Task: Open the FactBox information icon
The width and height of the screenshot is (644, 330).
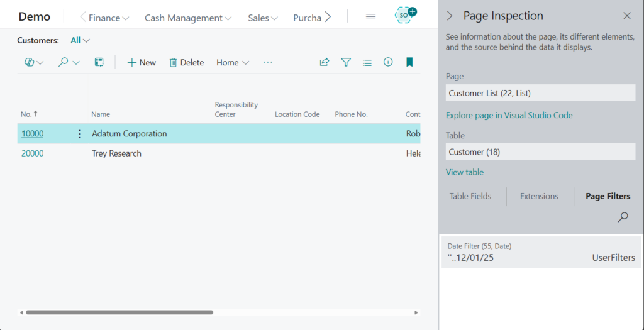Action: [388, 62]
